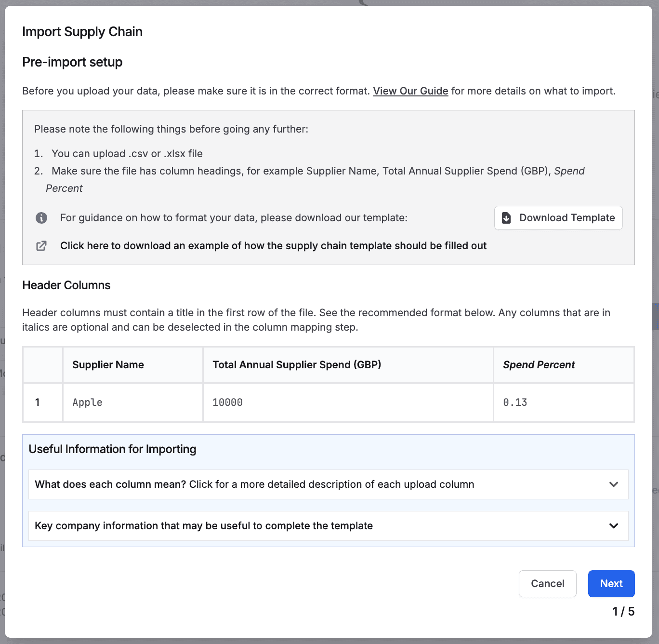Select the italic Spend Percent column header
Viewport: 659px width, 644px height.
tap(539, 365)
